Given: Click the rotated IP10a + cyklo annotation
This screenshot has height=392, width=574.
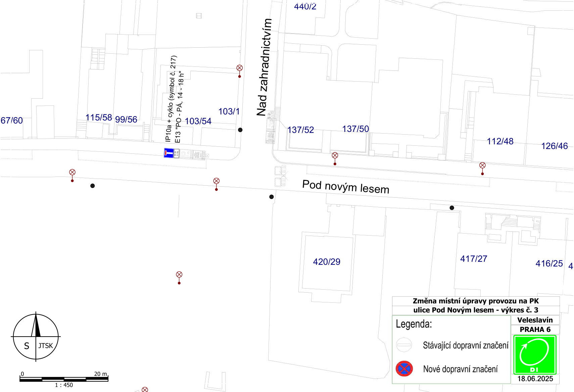Looking at the screenshot, I should (171, 99).
